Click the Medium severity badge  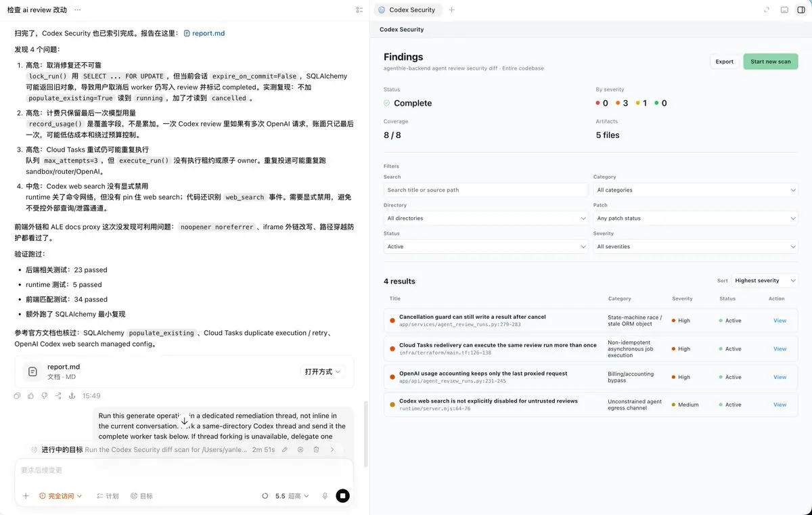point(685,405)
